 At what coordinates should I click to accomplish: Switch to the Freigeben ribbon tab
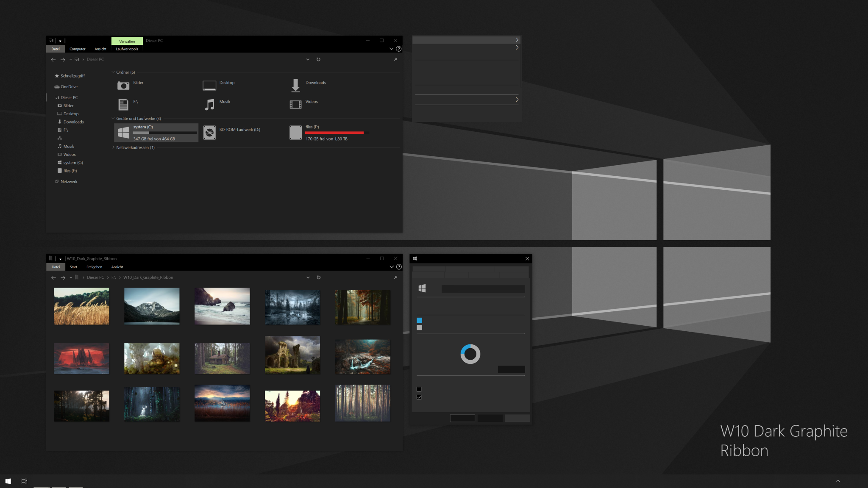[94, 267]
